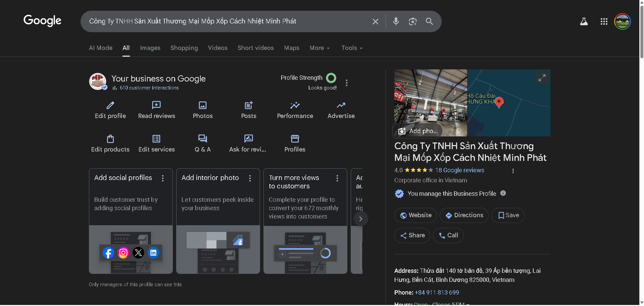This screenshot has height=306, width=644.
Task: Click phone number +84 911 813 699
Action: (437, 293)
